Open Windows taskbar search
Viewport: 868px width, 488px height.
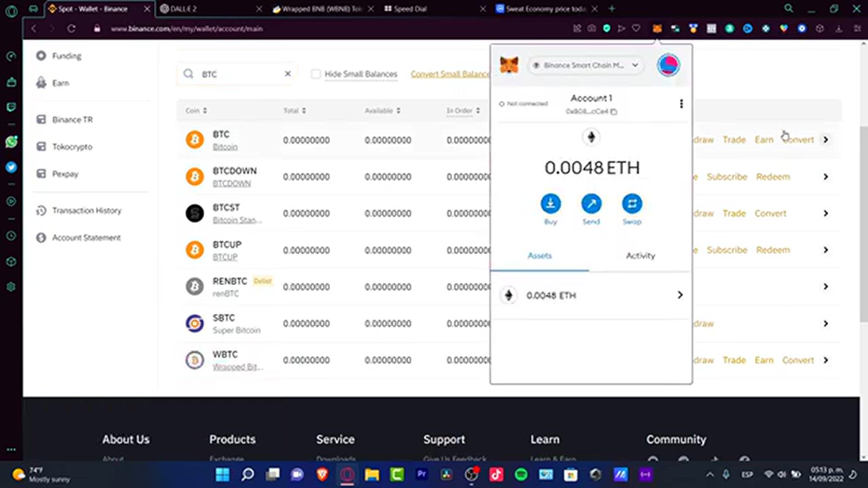248,474
